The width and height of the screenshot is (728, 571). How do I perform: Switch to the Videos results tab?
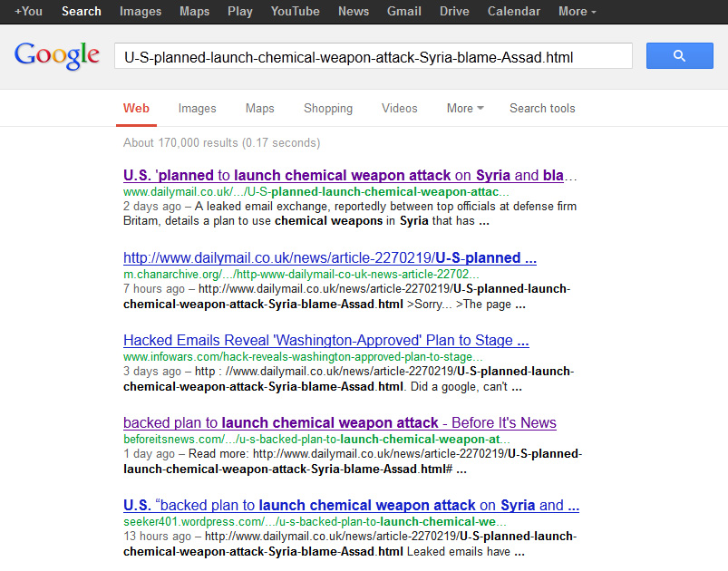399,108
